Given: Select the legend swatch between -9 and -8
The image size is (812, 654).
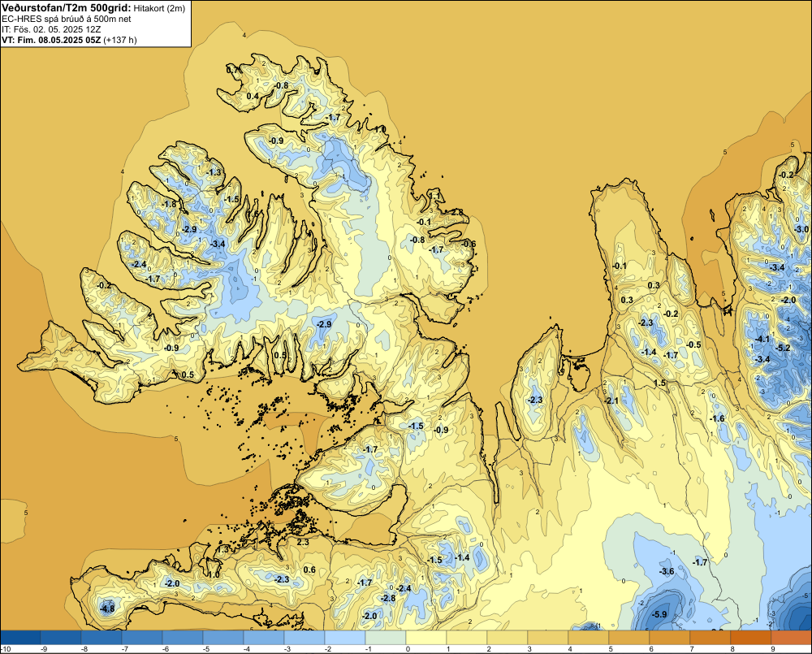Looking at the screenshot, I should point(61,637).
